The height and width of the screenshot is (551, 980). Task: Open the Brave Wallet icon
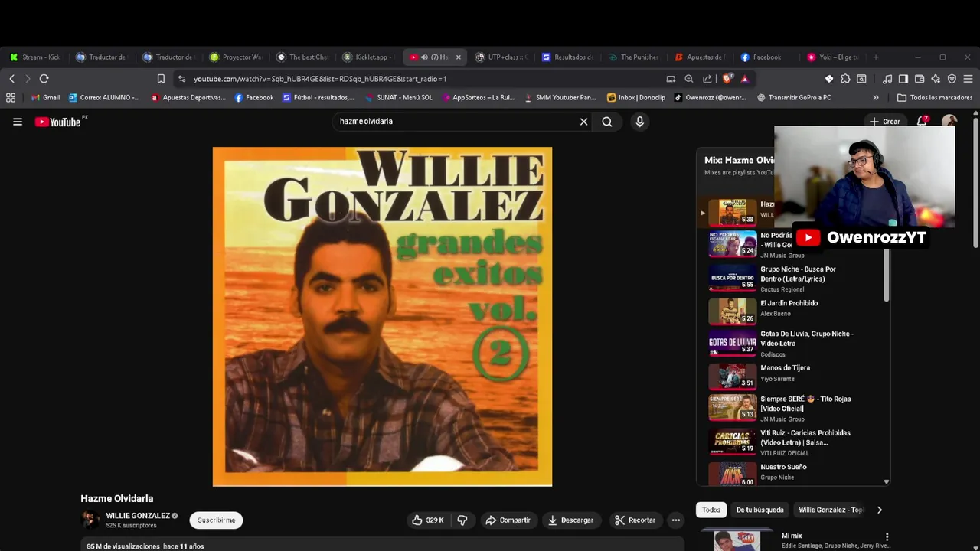920,79
